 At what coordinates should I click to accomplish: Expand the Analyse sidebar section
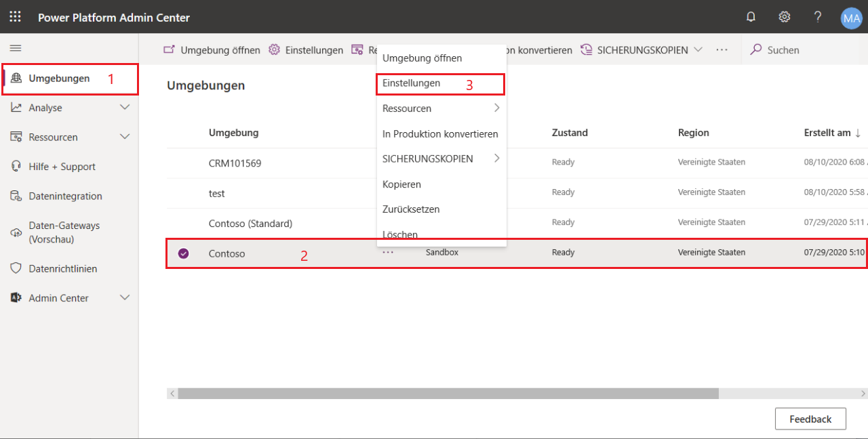click(x=125, y=107)
